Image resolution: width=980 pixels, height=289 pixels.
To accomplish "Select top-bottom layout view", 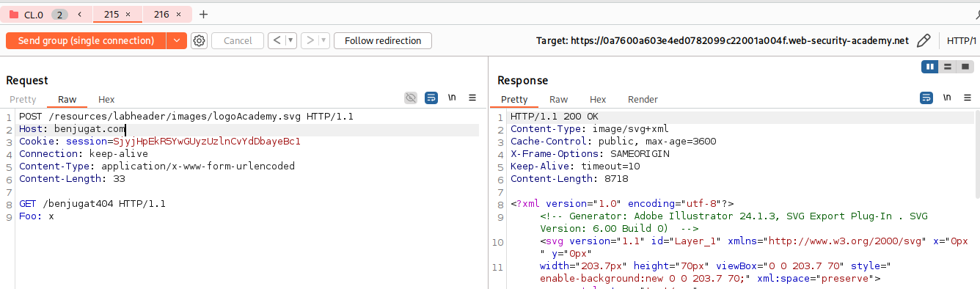I will [x=948, y=67].
